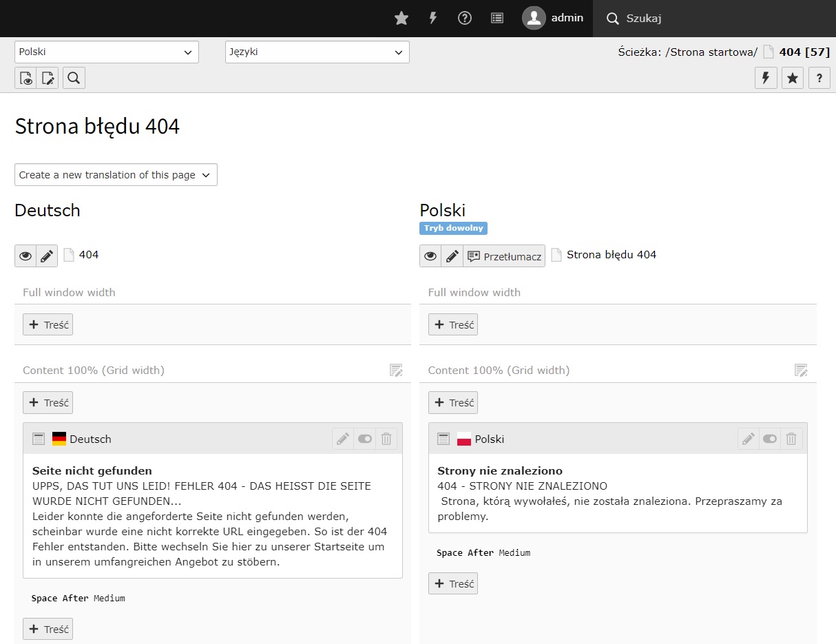Open the bookmarks star in top bar
Image resolution: width=836 pixels, height=644 pixels.
pos(401,19)
